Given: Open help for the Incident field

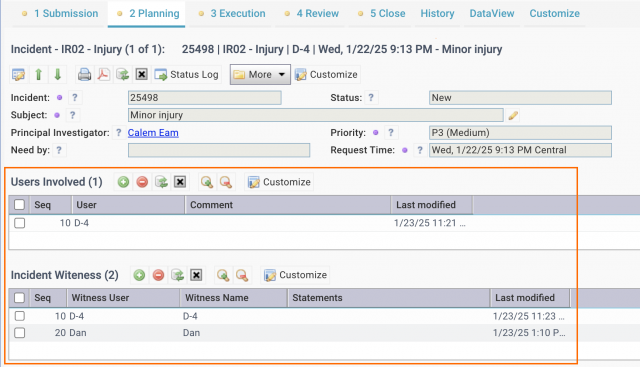Looking at the screenshot, I should click(74, 98).
